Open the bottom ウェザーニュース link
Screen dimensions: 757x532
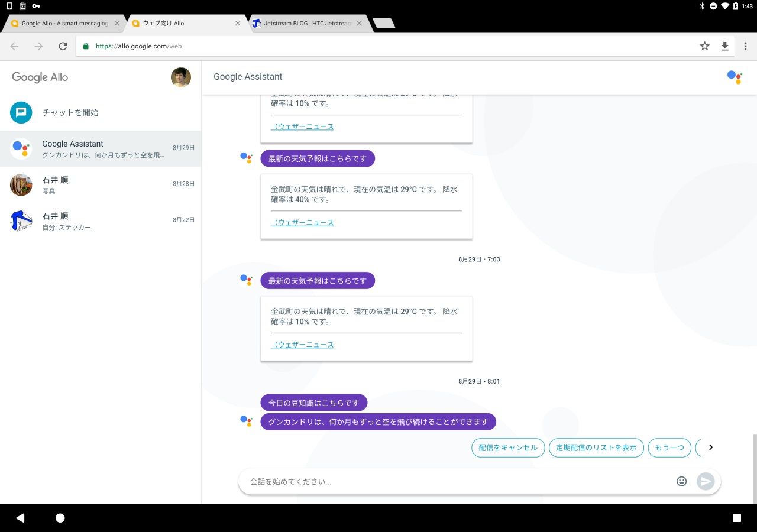(303, 345)
